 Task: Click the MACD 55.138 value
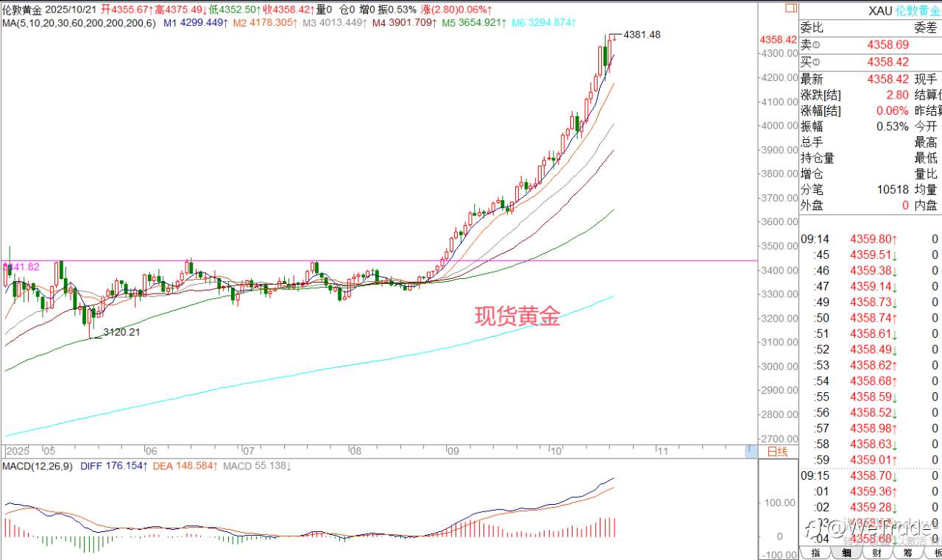pyautogui.click(x=256, y=467)
